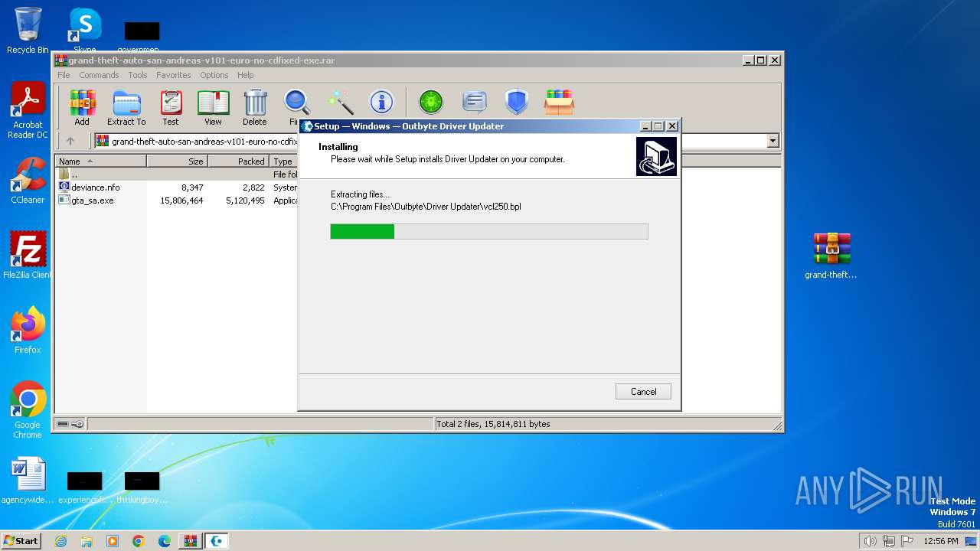Click the Extract To toolbar icon

(x=126, y=107)
